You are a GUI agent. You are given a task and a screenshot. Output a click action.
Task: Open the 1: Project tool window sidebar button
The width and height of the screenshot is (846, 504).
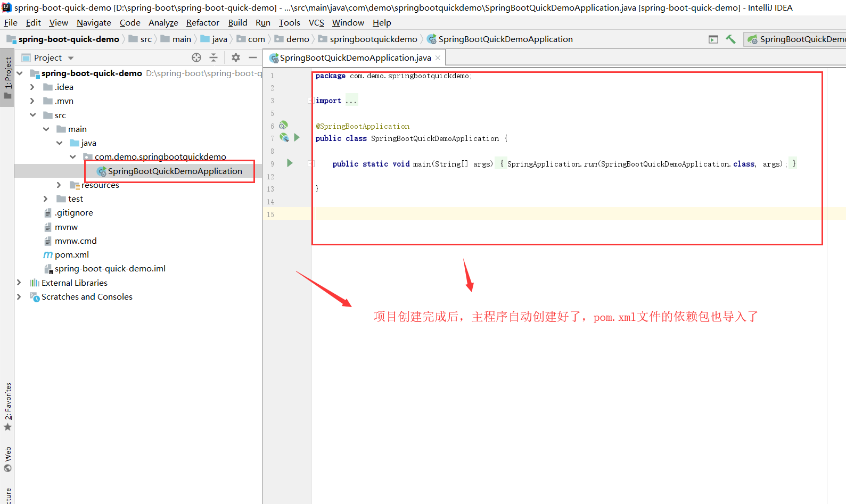point(7,78)
